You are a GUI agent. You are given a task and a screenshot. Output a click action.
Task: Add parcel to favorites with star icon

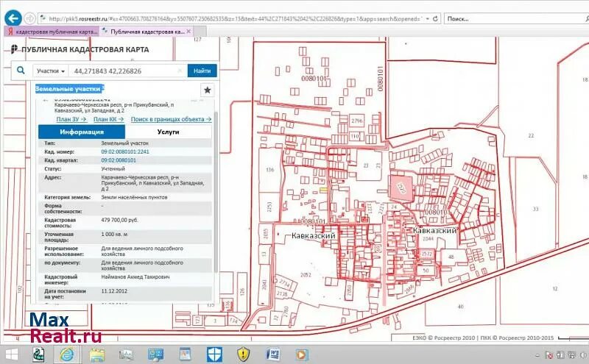coord(208,90)
